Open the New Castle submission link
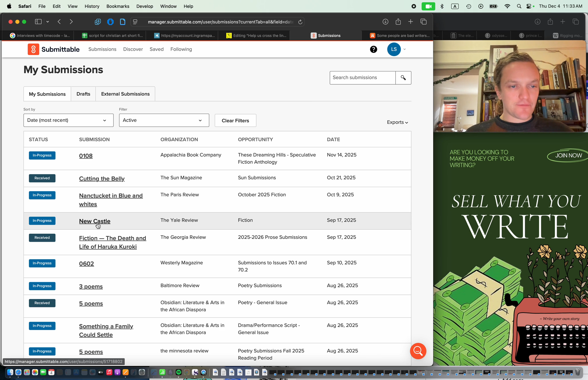 point(95,221)
